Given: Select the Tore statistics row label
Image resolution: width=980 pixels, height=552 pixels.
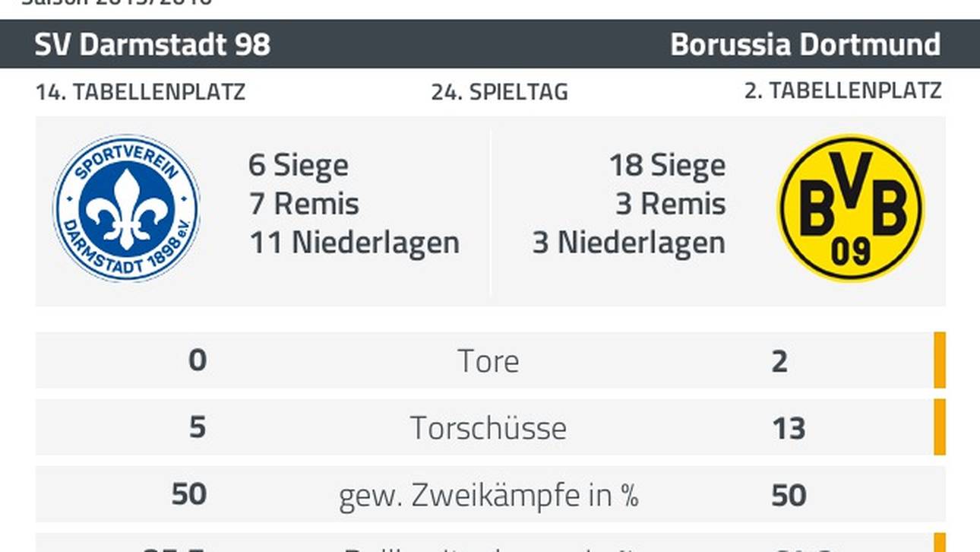Looking at the screenshot, I should pos(488,361).
